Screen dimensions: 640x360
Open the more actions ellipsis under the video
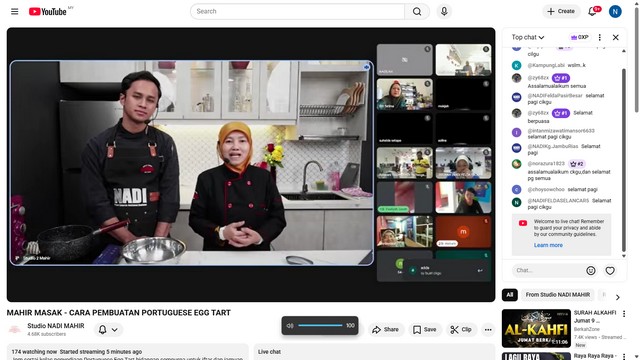488,329
